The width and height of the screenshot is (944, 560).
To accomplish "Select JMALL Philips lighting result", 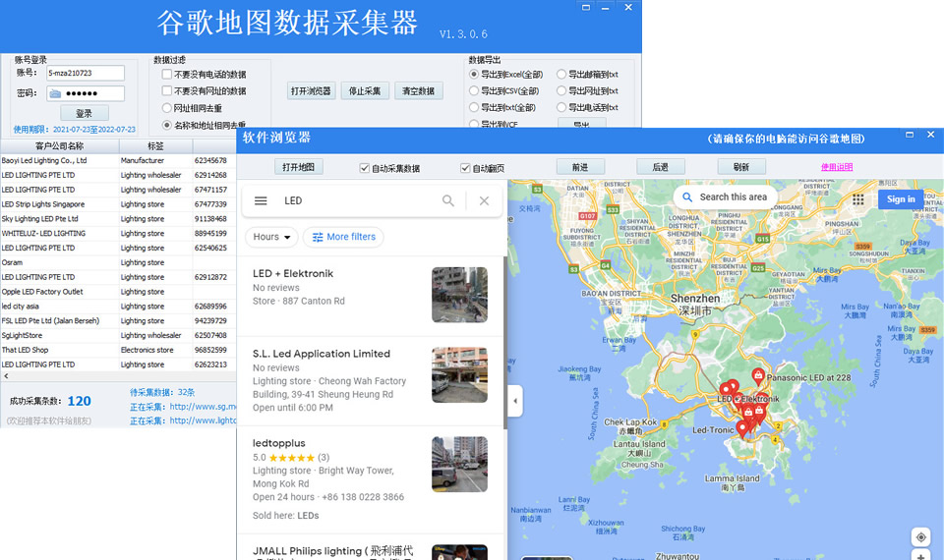I will 333,551.
